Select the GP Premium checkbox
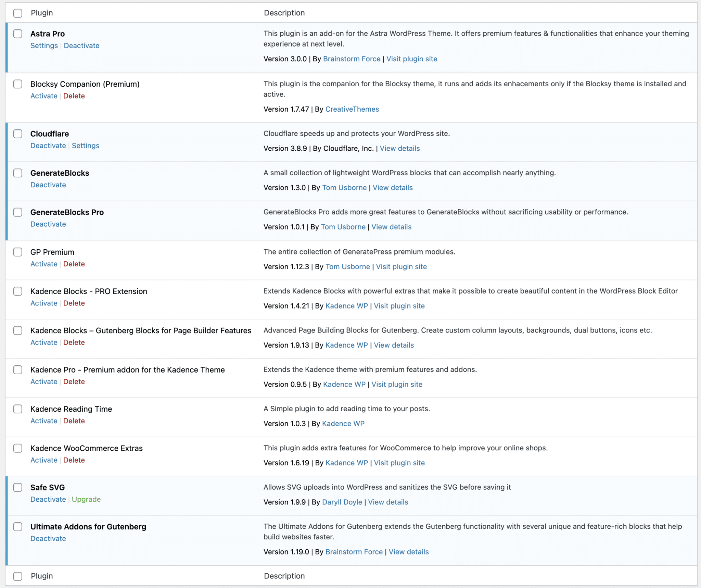 click(18, 252)
